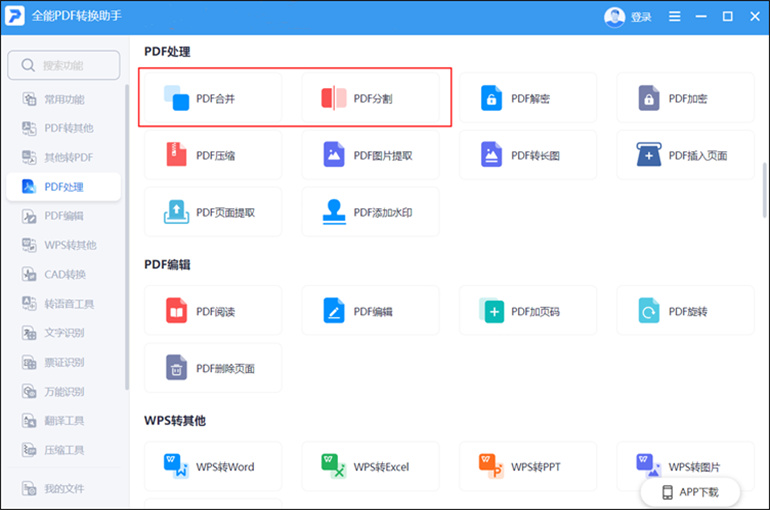Click the APP下载 download button
The width and height of the screenshot is (770, 510).
pos(690,492)
